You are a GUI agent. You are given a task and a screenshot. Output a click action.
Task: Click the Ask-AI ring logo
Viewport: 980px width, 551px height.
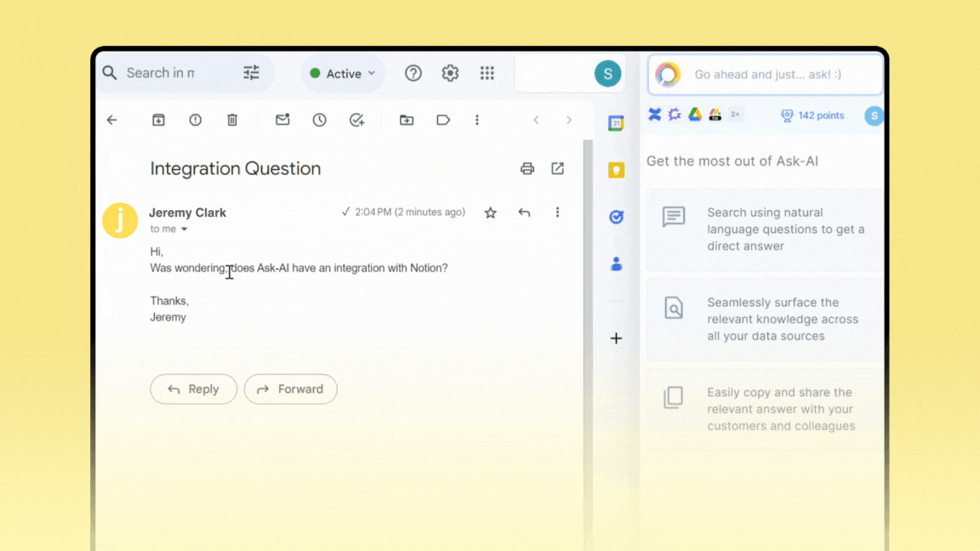pos(668,74)
